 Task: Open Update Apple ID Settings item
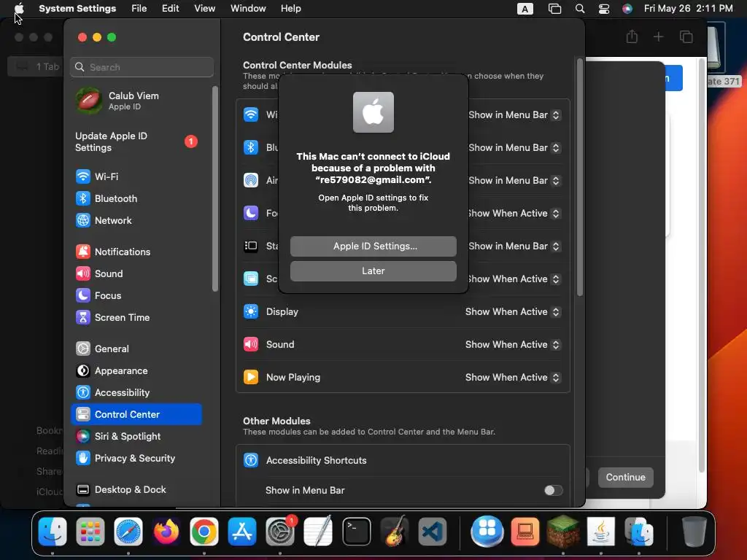136,141
